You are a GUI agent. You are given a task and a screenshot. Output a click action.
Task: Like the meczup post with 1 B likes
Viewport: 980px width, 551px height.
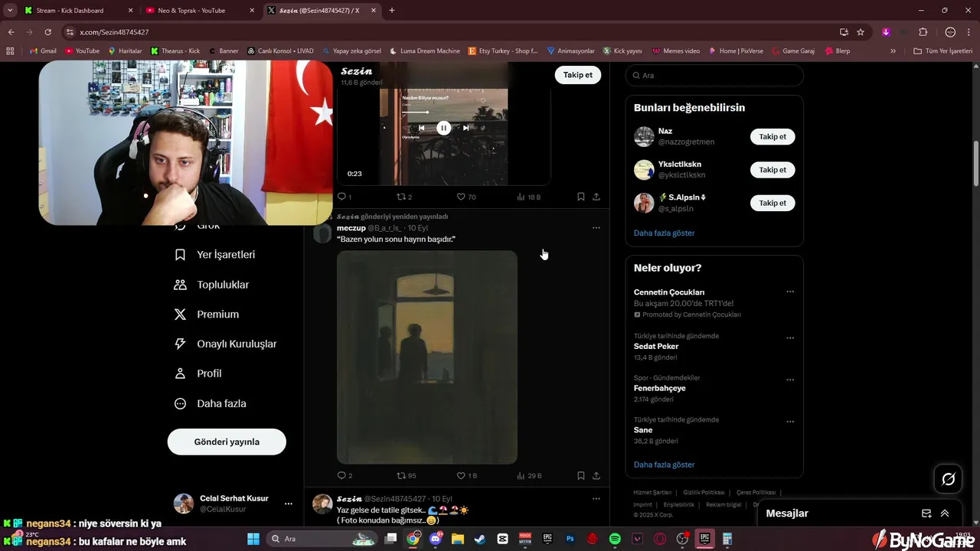click(466, 475)
